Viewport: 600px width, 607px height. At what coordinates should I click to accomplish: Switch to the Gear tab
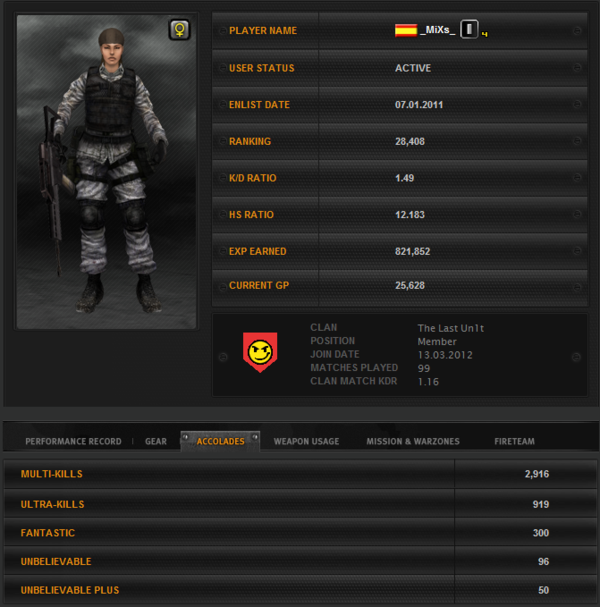[x=156, y=441]
